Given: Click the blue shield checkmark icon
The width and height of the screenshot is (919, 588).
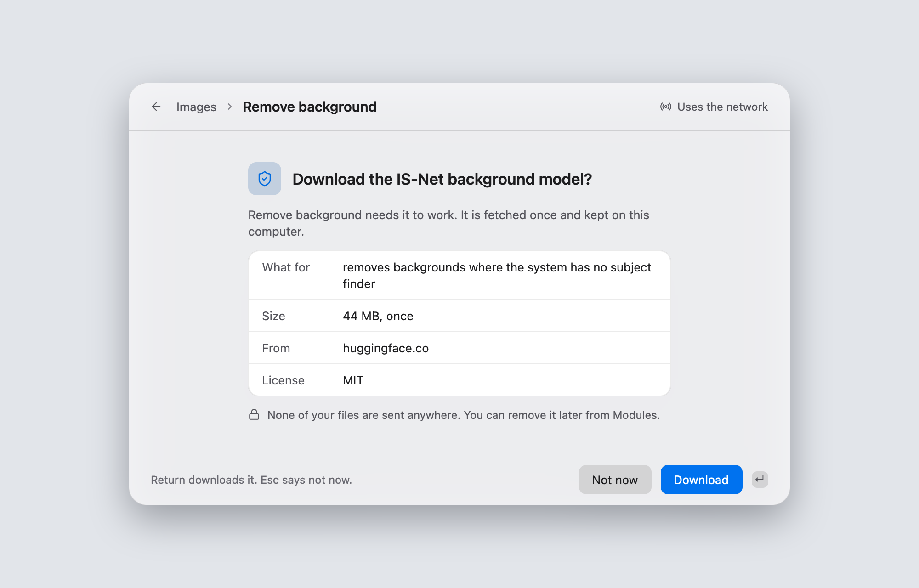Looking at the screenshot, I should [265, 179].
